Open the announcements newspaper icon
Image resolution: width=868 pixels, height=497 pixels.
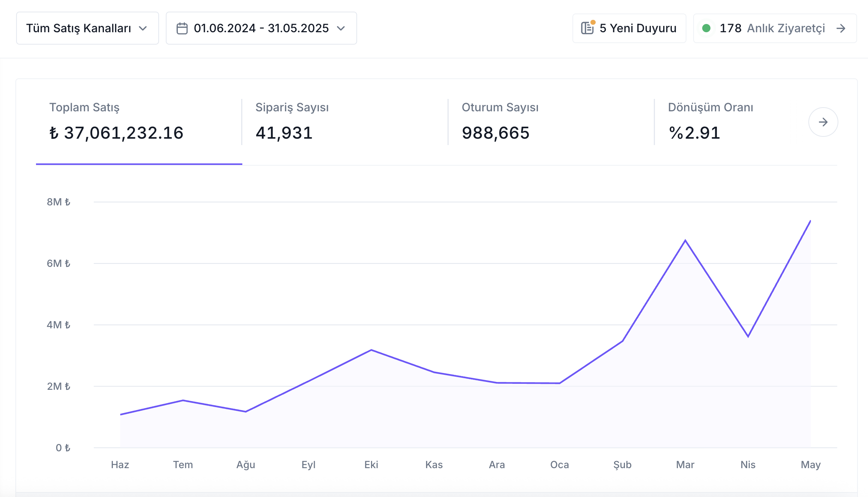(x=587, y=28)
